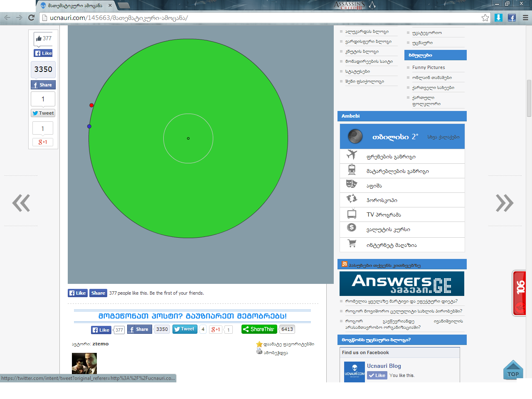Image resolution: width=532 pixels, height=399 pixels.
Task: Open the shopping cart internet shop icon
Action: point(352,244)
